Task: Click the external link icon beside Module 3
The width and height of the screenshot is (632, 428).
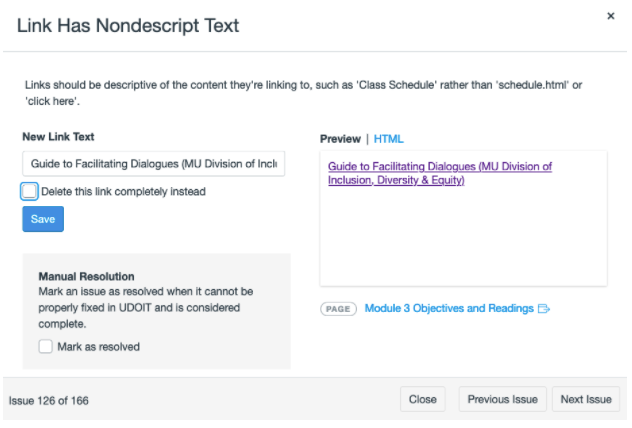Action: [544, 309]
